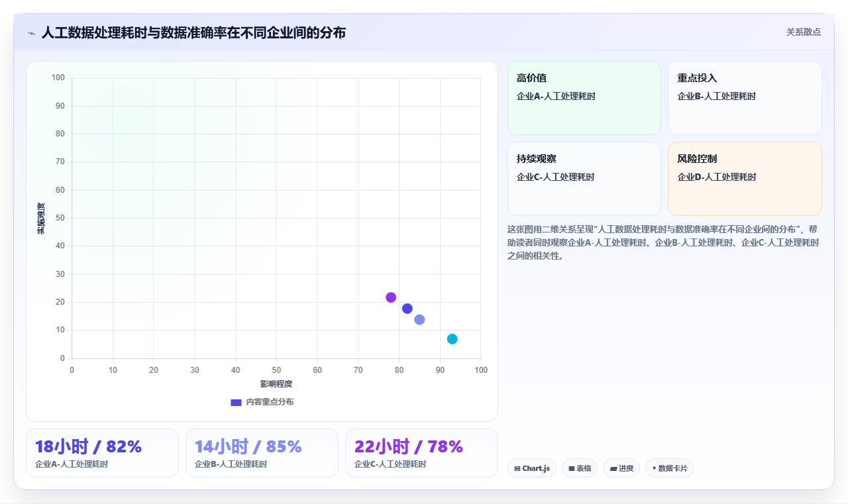Open the 风险控制 card
This screenshot has height=504, width=848.
(745, 179)
